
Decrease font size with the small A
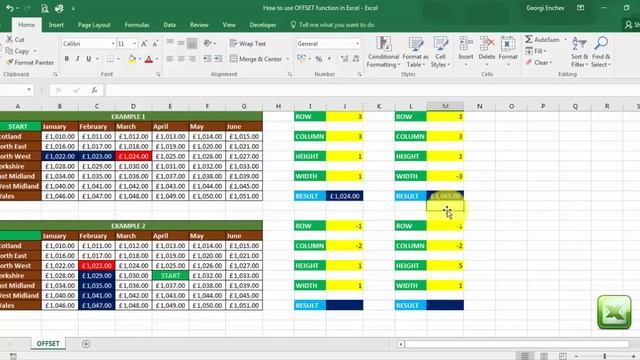[155, 44]
